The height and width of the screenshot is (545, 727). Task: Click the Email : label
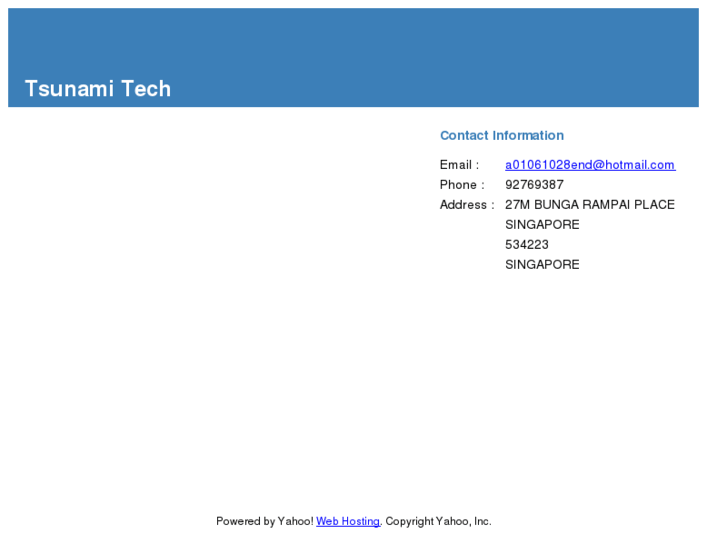459,165
